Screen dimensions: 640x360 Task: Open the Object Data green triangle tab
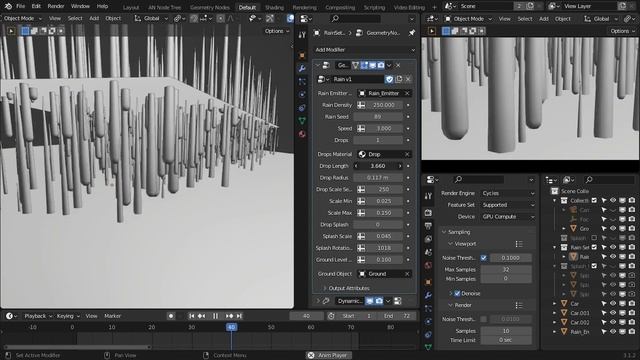pos(302,121)
